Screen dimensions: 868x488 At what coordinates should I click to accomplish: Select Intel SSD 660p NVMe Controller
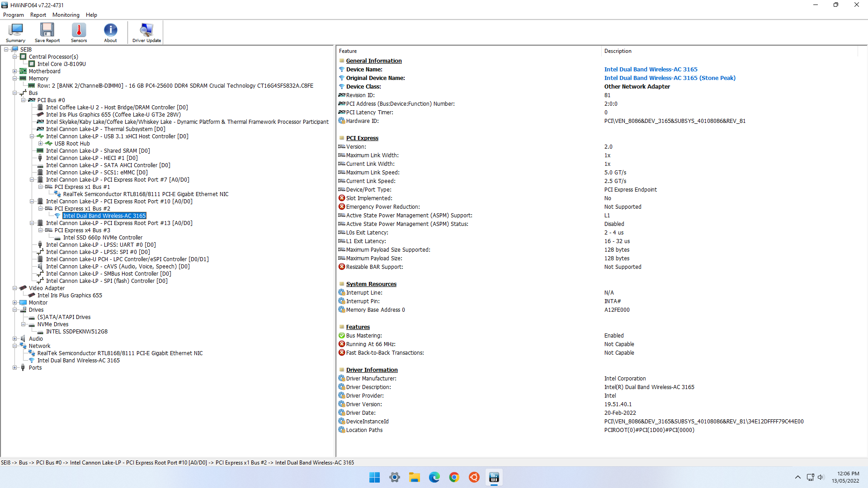click(103, 238)
